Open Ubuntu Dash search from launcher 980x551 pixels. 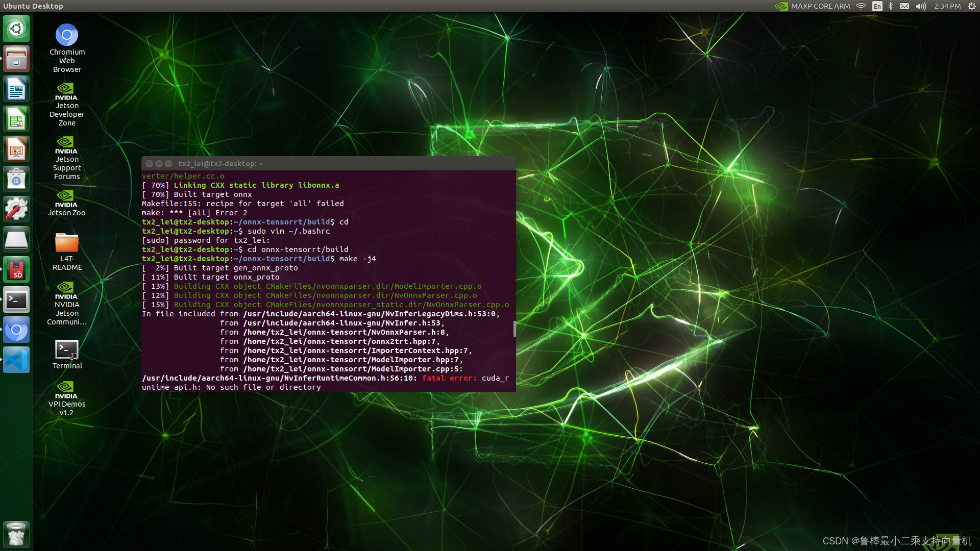16,29
